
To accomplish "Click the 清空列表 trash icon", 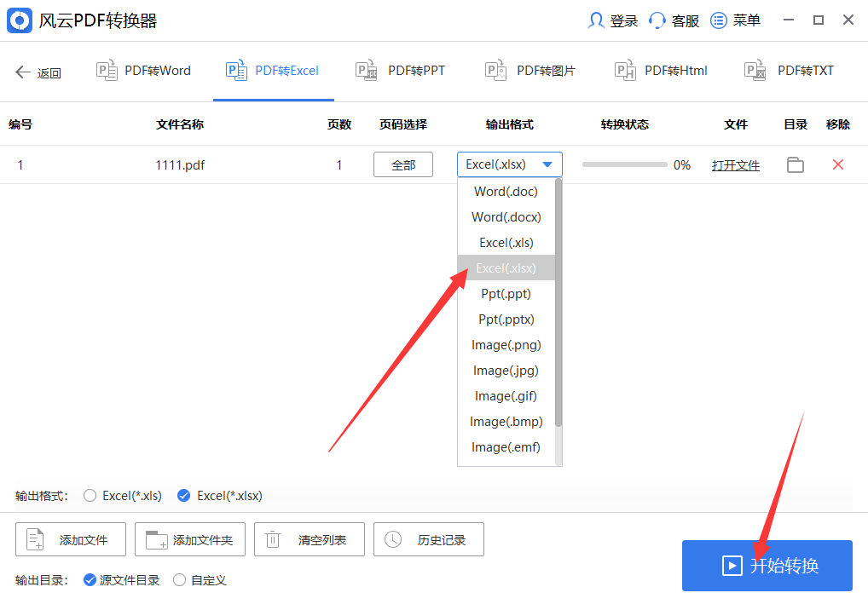I will point(273,539).
